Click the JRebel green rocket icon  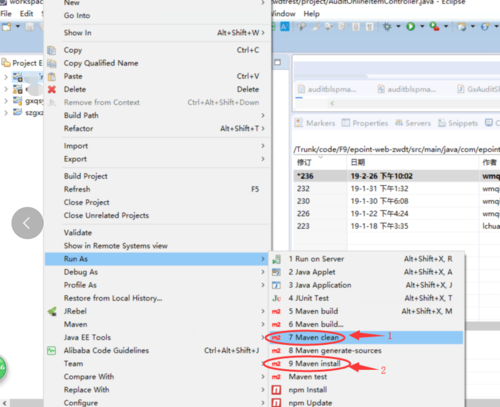(x=52, y=312)
